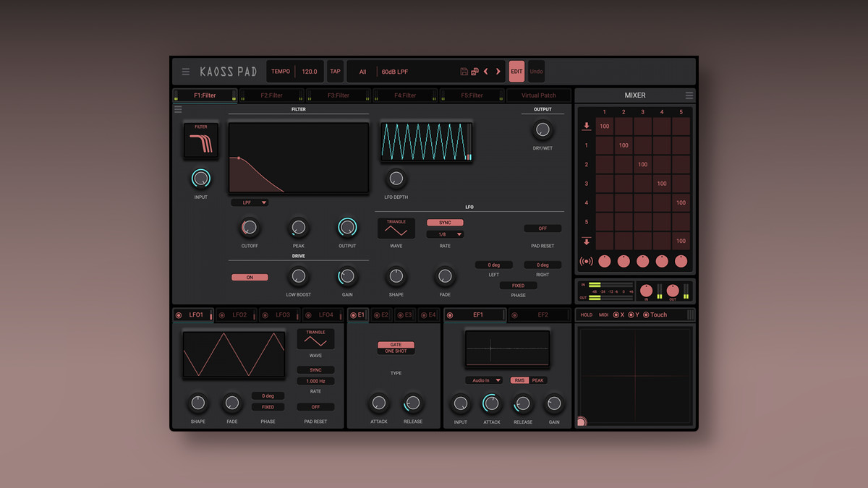868x488 pixels.
Task: Click the Triangle wave icon in the Filter LFO section
Action: 396,228
